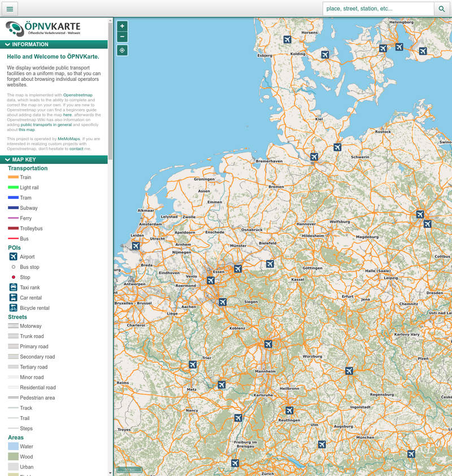Select the airport marker near Amsterdam

136,246
